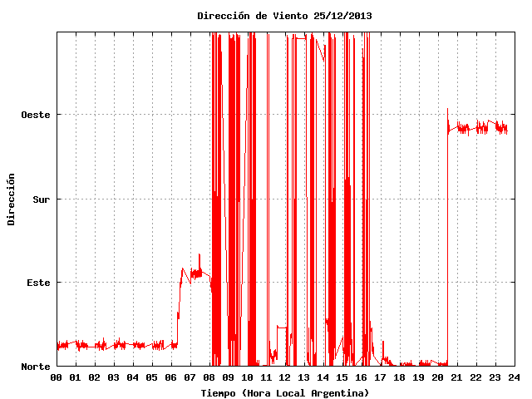This screenshot has height=399, width=532.
Task: Click the '09' hour tick label
Action: click(228, 377)
